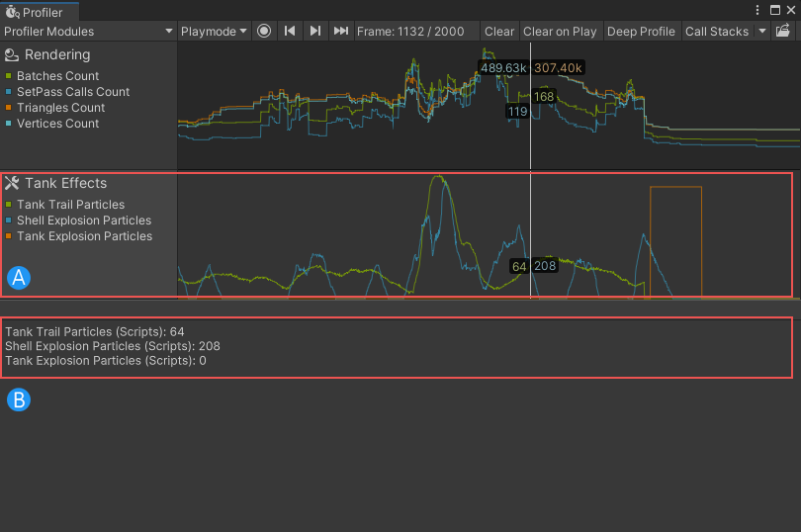Select the Tank Effects module title
Screen dimensions: 801x532
[x=66, y=183]
